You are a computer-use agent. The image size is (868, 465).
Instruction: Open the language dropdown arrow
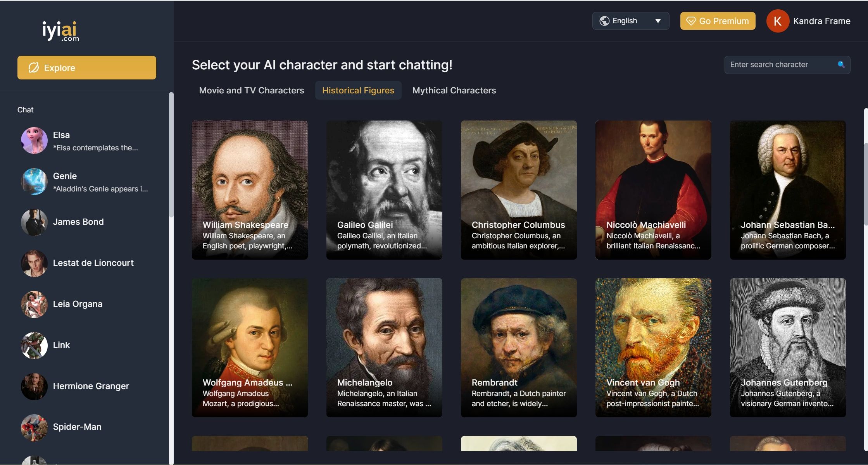pyautogui.click(x=658, y=21)
